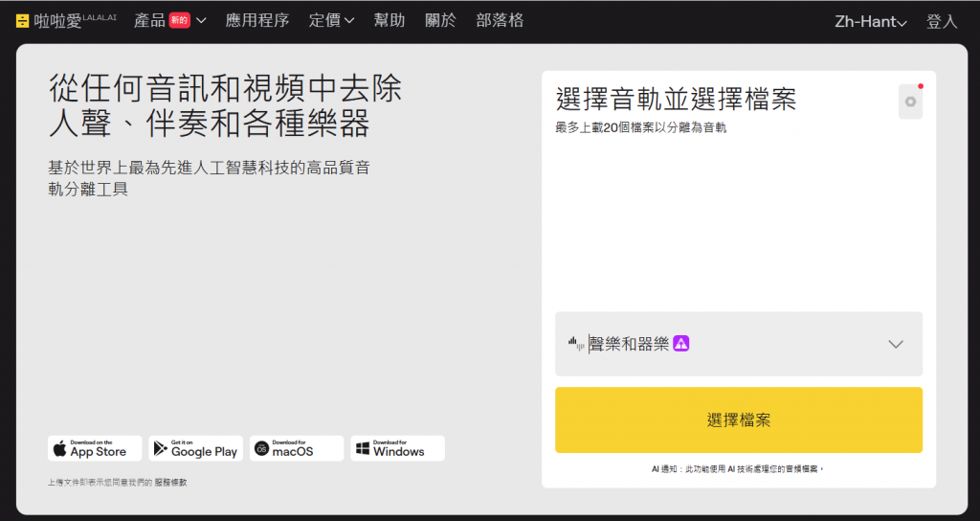Click the macOS circular OS icon
The height and width of the screenshot is (521, 980).
[262, 448]
